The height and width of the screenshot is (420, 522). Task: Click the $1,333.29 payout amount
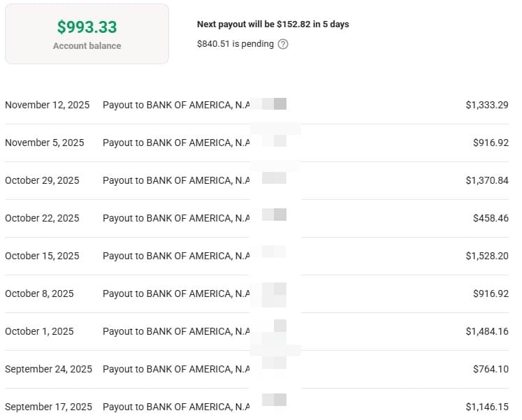(x=486, y=105)
